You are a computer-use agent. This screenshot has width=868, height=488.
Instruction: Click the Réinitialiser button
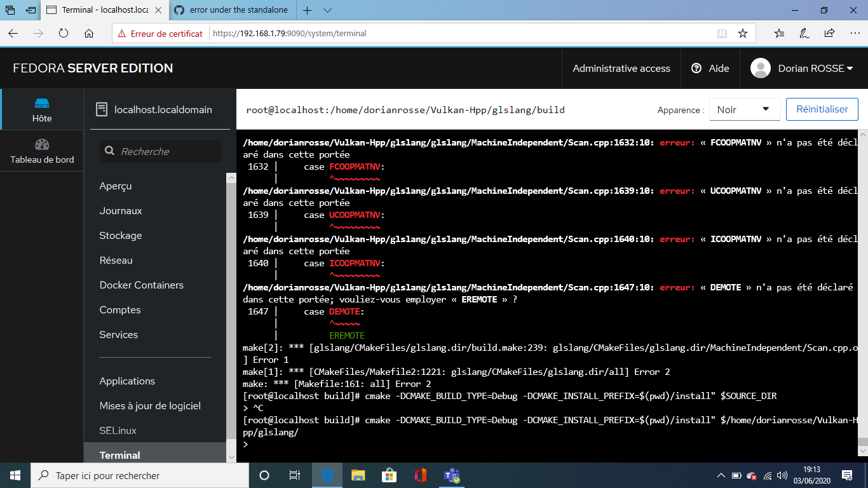[x=822, y=109]
